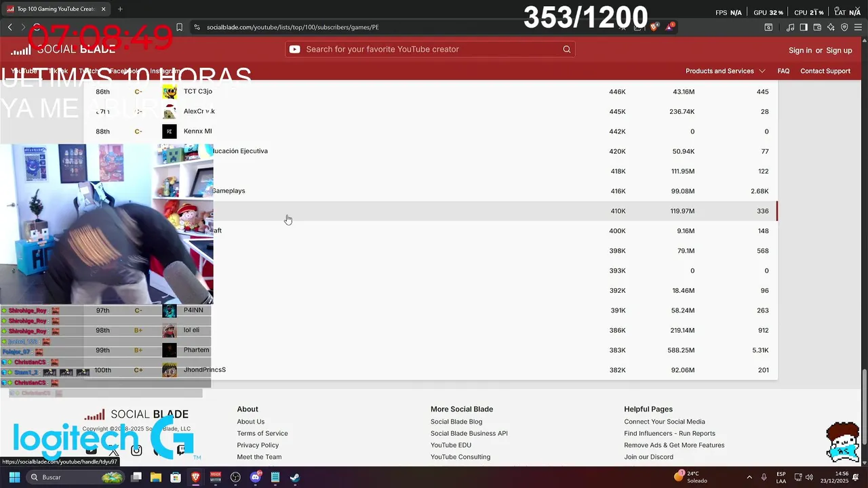Open the Notepad icon on the taskbar
This screenshot has width=868, height=488.
(275, 477)
